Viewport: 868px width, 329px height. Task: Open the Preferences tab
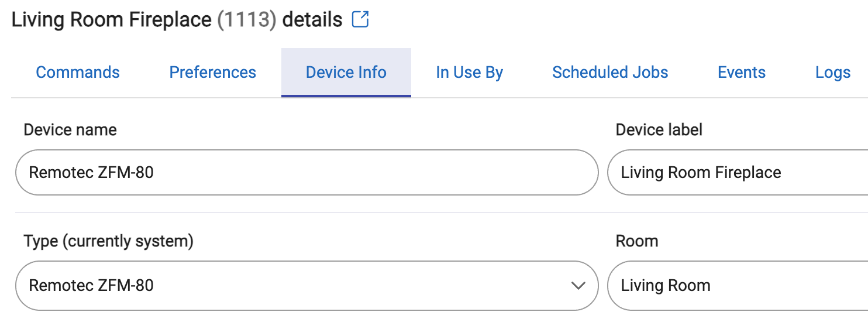tap(212, 73)
